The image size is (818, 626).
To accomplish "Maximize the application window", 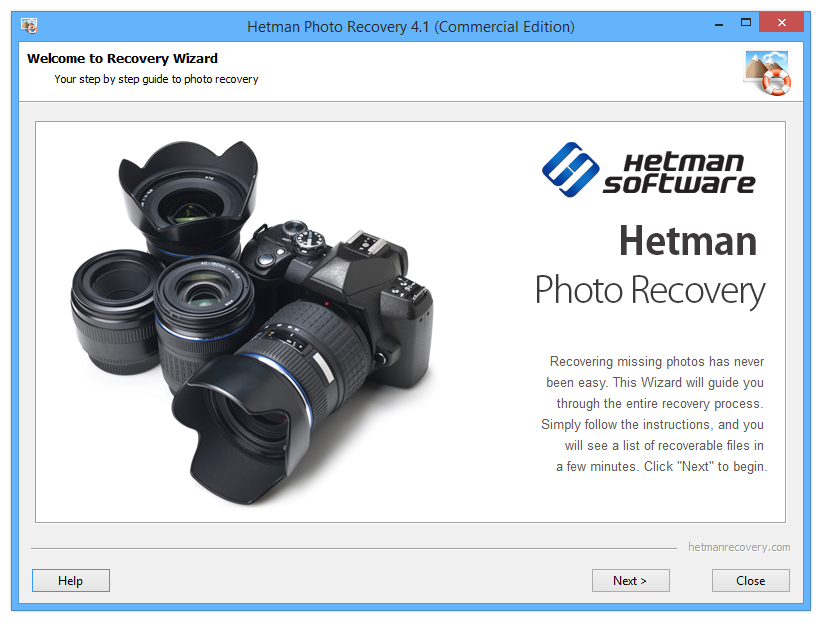I will pyautogui.click(x=744, y=21).
